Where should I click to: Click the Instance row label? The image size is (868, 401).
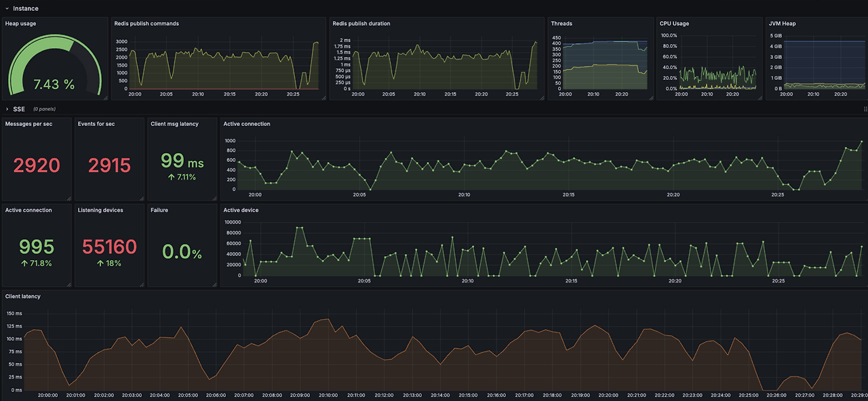pyautogui.click(x=26, y=9)
